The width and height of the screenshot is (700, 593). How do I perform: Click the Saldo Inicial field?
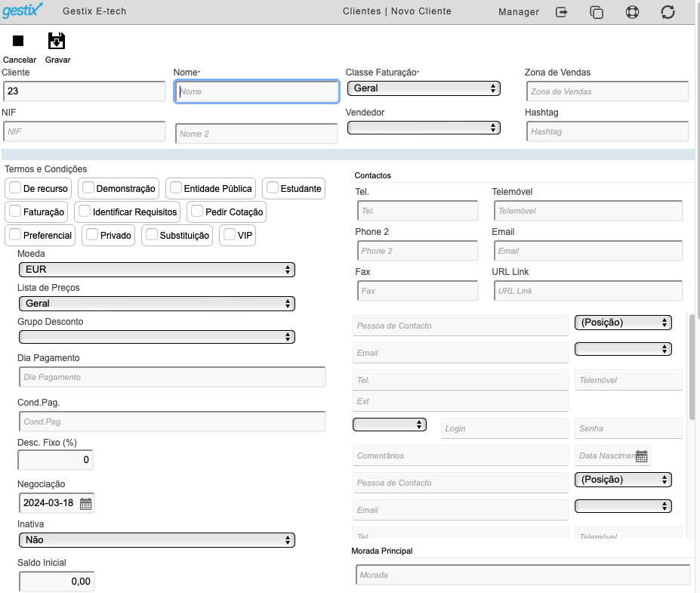pyautogui.click(x=57, y=582)
